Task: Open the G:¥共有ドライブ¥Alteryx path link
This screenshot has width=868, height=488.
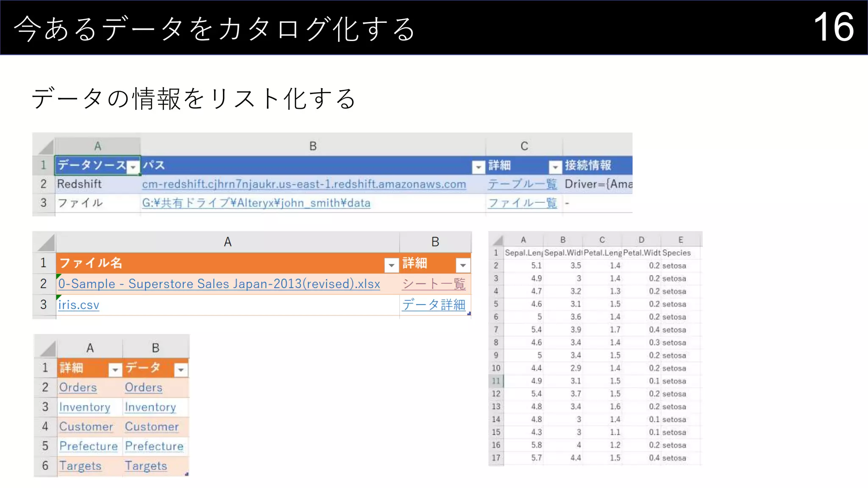Action: (256, 203)
